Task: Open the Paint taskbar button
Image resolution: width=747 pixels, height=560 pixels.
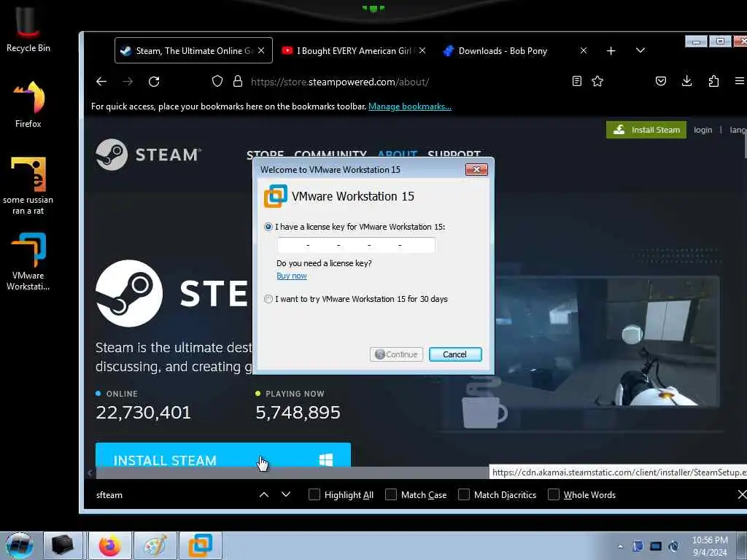Action: click(155, 545)
